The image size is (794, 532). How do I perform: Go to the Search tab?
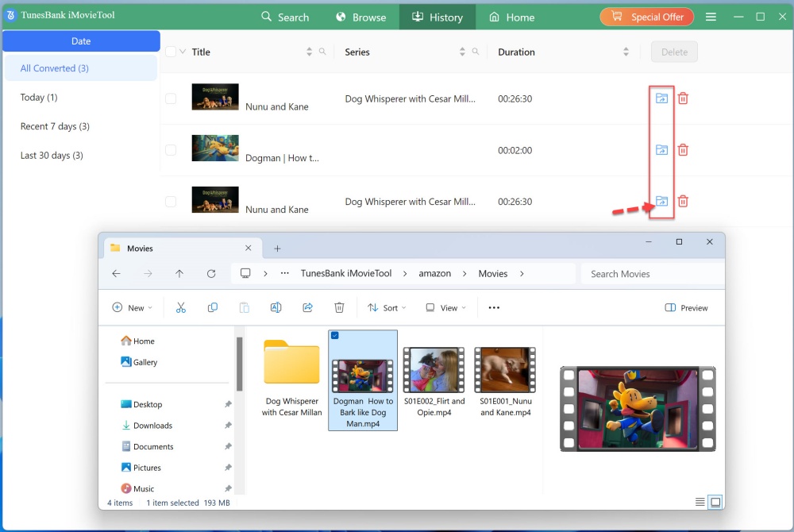(x=285, y=17)
